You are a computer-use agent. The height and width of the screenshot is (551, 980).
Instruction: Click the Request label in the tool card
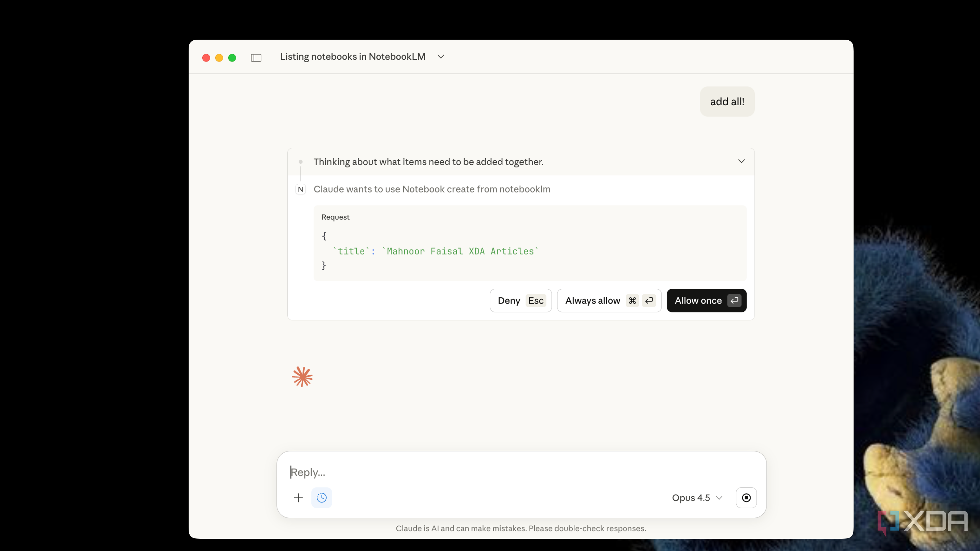coord(335,217)
